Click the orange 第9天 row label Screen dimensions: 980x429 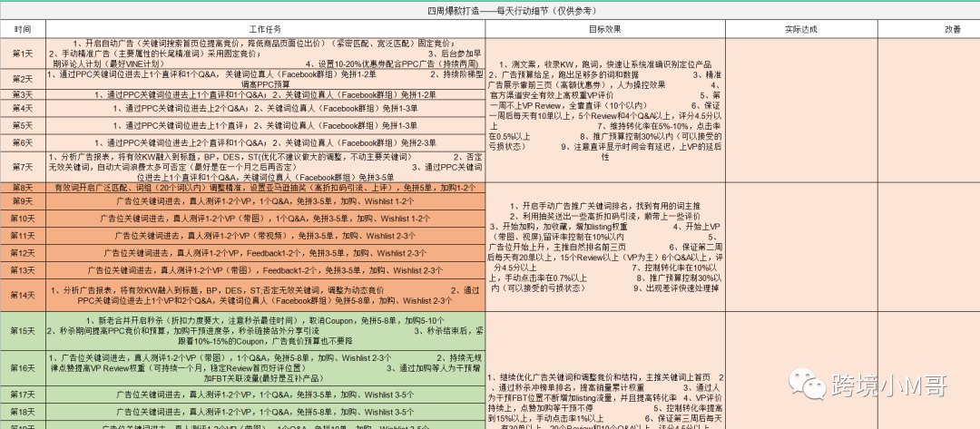coord(22,200)
